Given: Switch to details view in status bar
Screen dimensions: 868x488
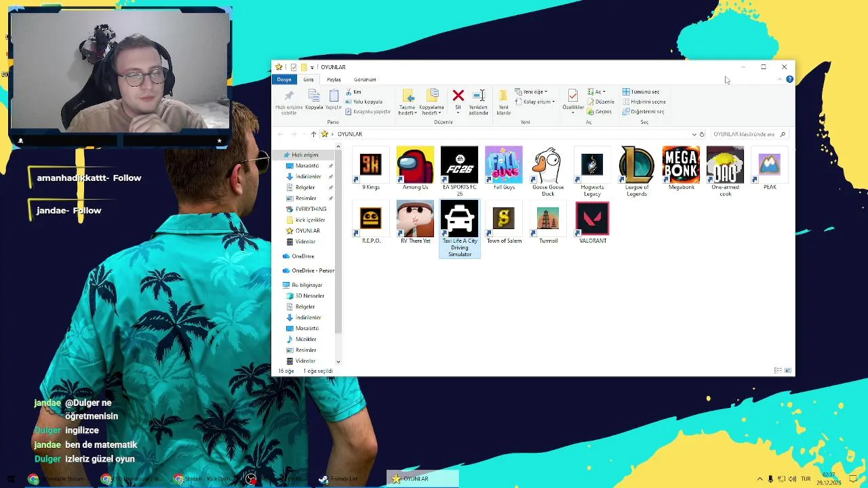Looking at the screenshot, I should click(x=778, y=371).
